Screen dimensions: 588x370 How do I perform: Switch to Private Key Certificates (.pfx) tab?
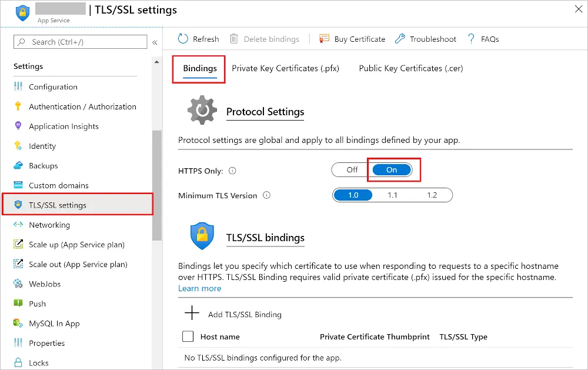click(286, 68)
